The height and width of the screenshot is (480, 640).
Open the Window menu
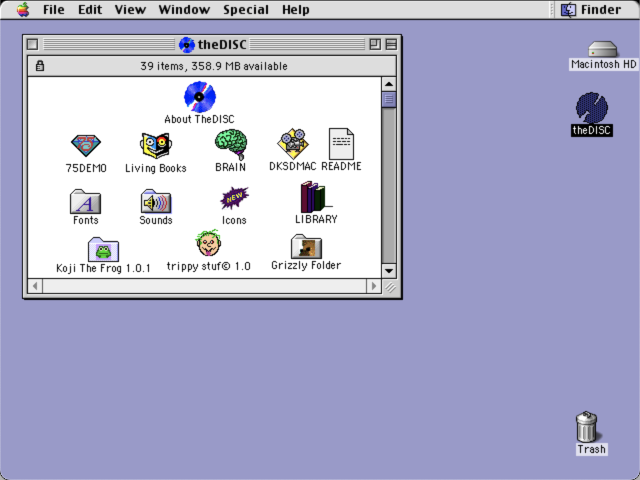pyautogui.click(x=184, y=9)
